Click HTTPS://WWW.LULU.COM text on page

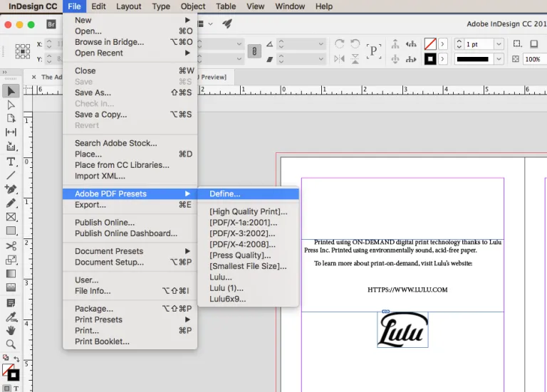[407, 290]
